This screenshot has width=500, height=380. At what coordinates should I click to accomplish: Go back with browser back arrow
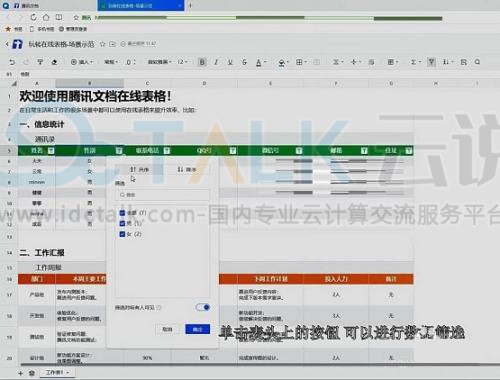8,17
